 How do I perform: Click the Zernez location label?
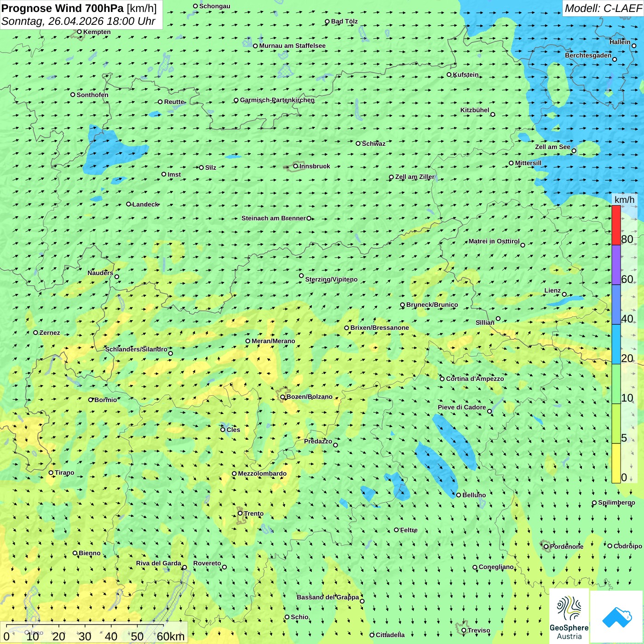click(50, 333)
